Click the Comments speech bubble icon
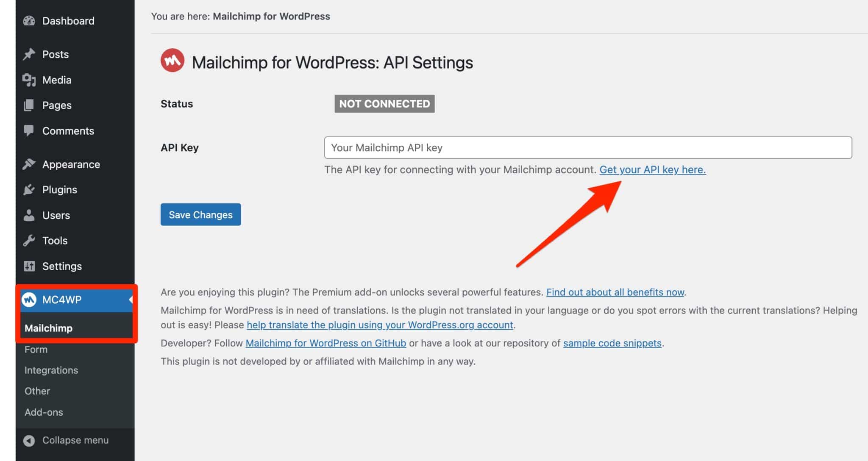This screenshot has width=868, height=461. pos(29,131)
